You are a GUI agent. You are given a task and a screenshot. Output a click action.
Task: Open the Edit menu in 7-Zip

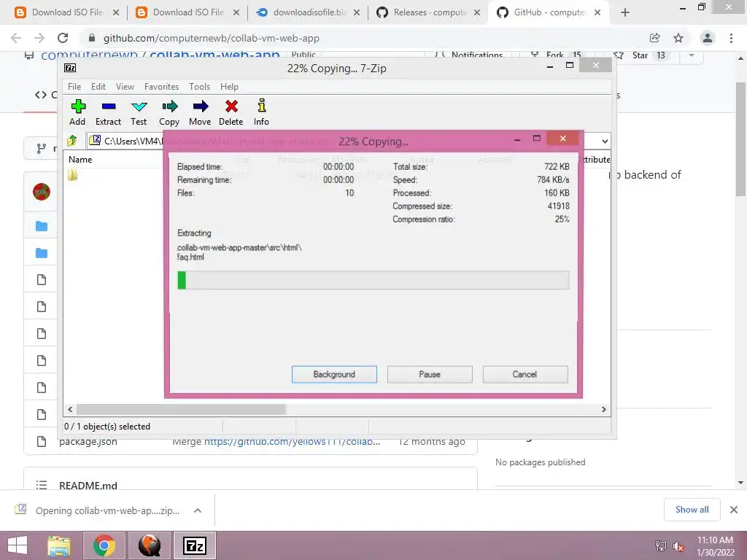tap(98, 87)
